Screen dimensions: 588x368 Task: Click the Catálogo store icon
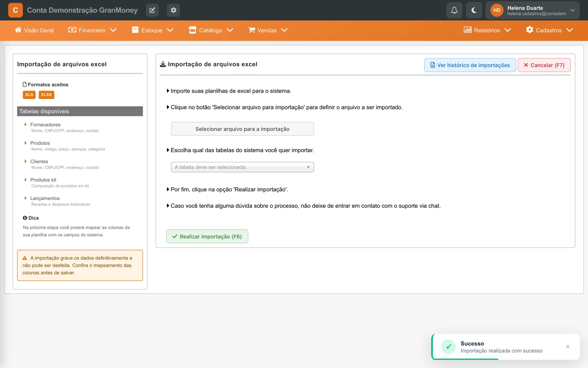coord(193,30)
